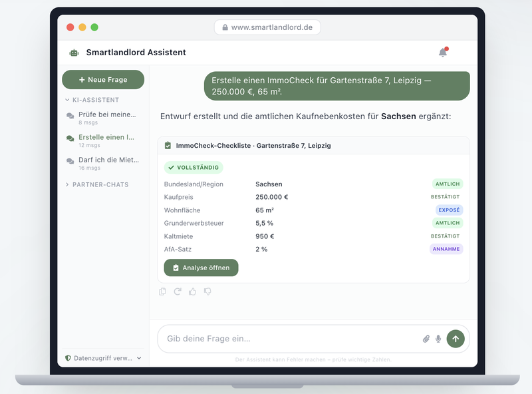Image resolution: width=532 pixels, height=394 pixels.
Task: Click the chat bubble icon beside 'Erstelle einen I...'
Action: (70, 138)
